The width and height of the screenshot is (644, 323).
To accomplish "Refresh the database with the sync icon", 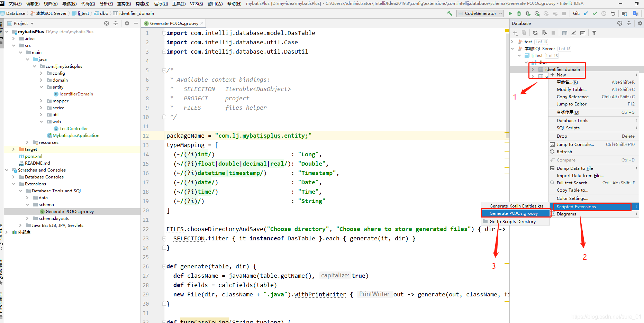I will pyautogui.click(x=535, y=33).
